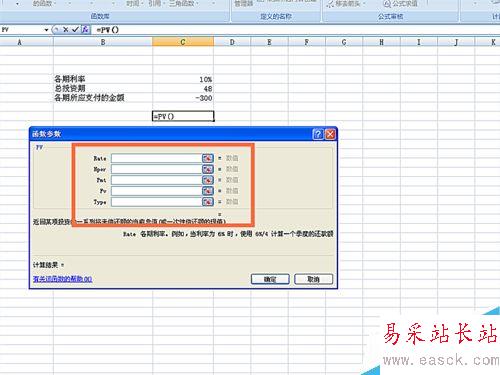Click into the Fv input field
500x375 pixels.
point(157,191)
